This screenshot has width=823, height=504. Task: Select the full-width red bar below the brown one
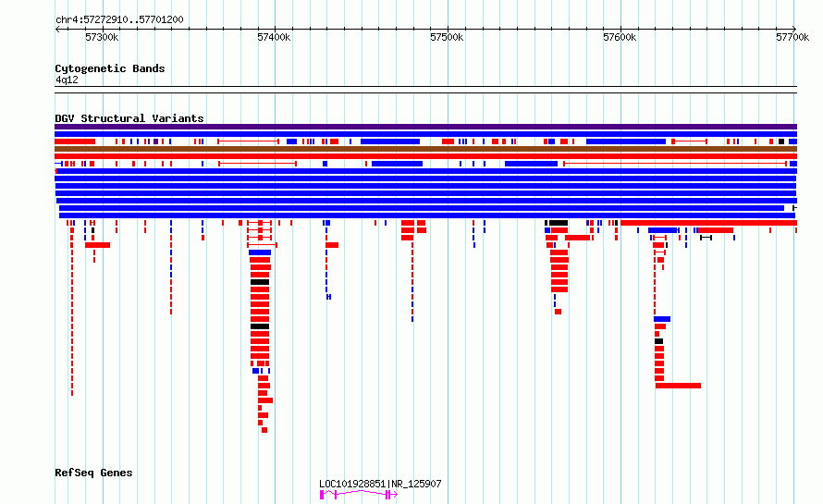(x=425, y=156)
